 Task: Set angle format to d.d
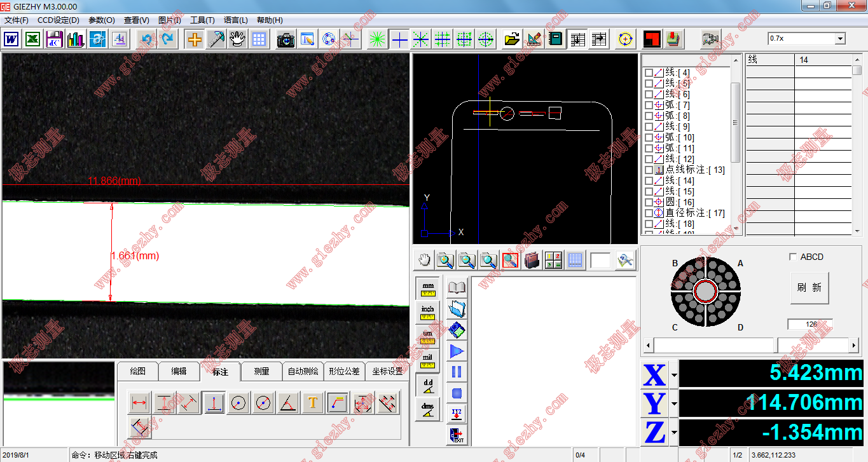(x=427, y=385)
